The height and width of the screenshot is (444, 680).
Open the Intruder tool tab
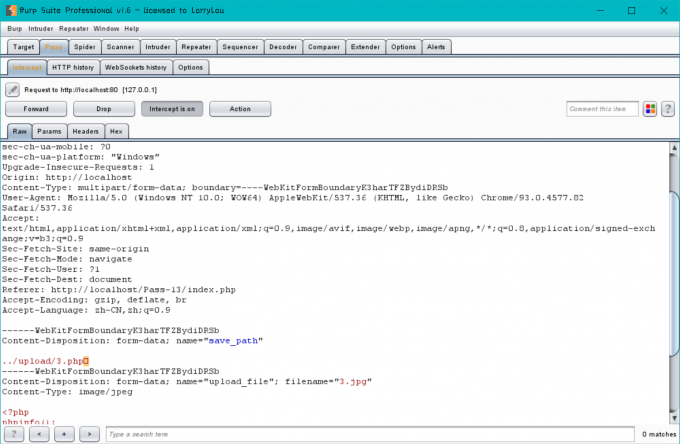tap(157, 47)
